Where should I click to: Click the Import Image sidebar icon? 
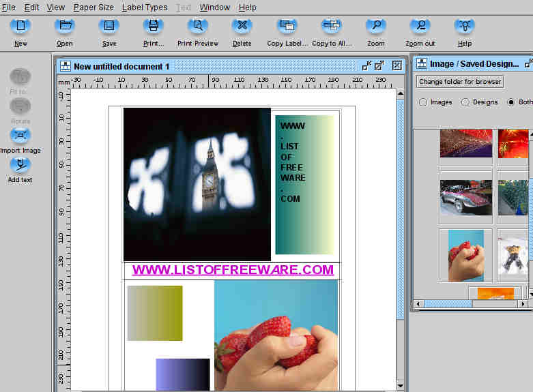tap(20, 136)
